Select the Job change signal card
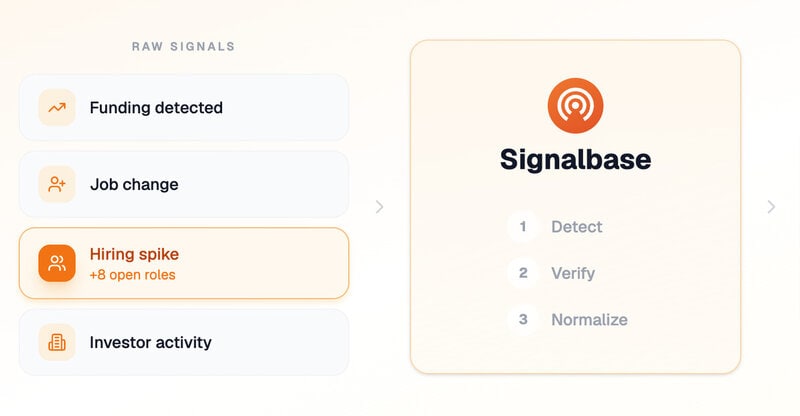Screen dimensions: 800x416 [x=184, y=184]
